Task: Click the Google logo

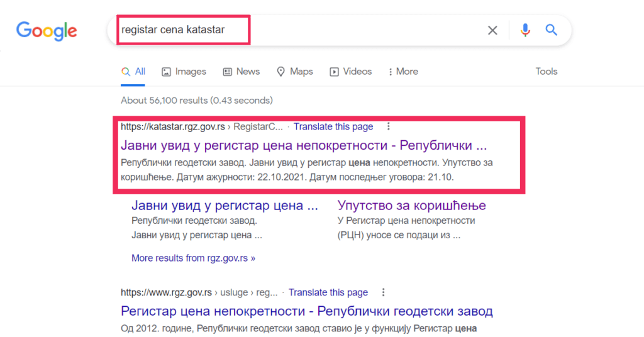Action: point(47,31)
